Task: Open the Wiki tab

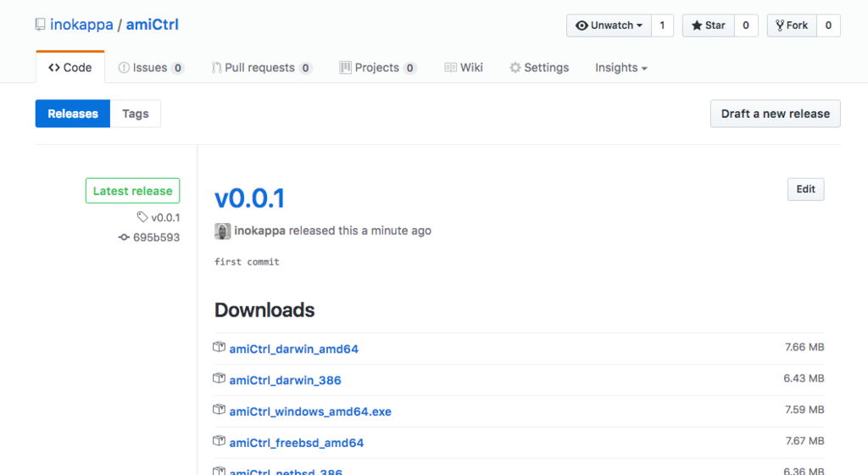Action: click(464, 68)
